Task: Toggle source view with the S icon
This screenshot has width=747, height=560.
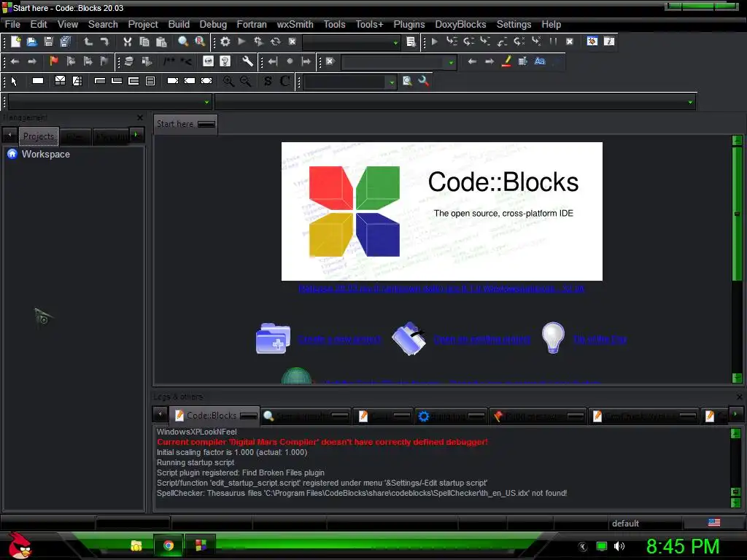Action: click(x=268, y=81)
